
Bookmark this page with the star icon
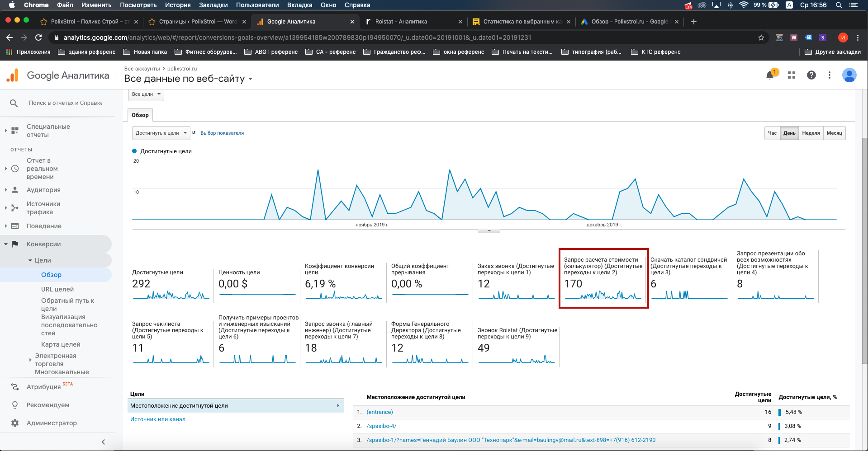click(761, 38)
